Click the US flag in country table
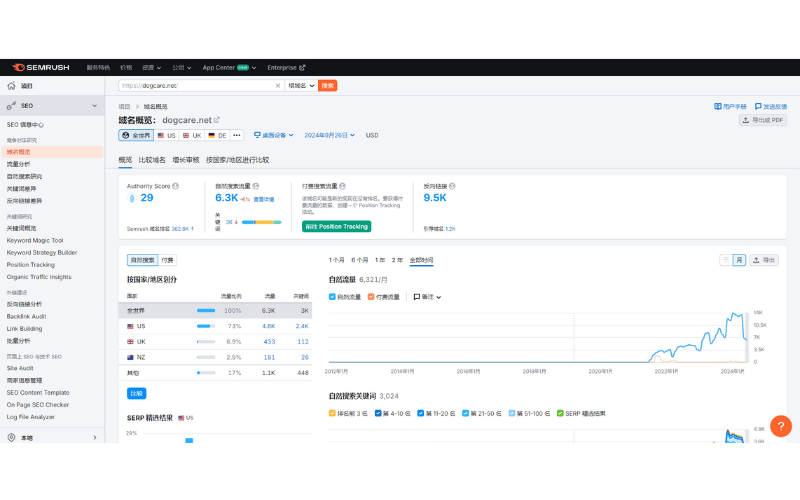This screenshot has height=500, width=800. (130, 326)
